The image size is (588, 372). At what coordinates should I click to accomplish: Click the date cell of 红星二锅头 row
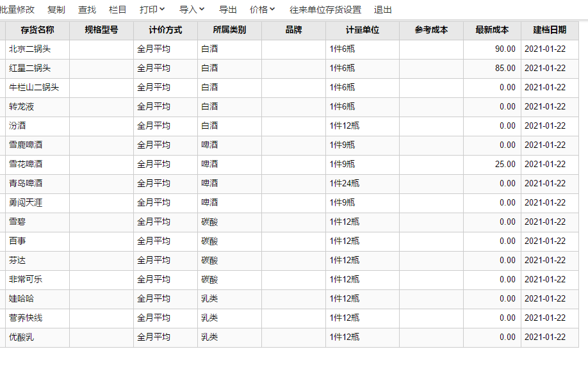click(550, 69)
